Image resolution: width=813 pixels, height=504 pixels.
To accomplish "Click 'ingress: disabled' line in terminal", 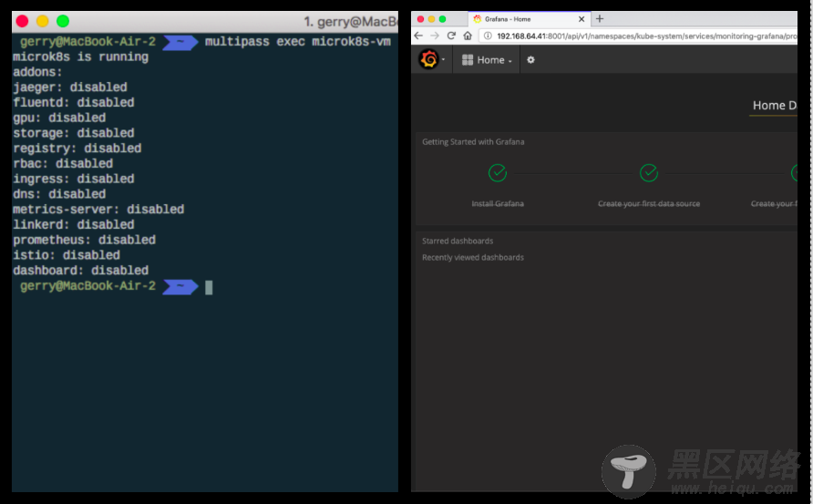I will [74, 179].
